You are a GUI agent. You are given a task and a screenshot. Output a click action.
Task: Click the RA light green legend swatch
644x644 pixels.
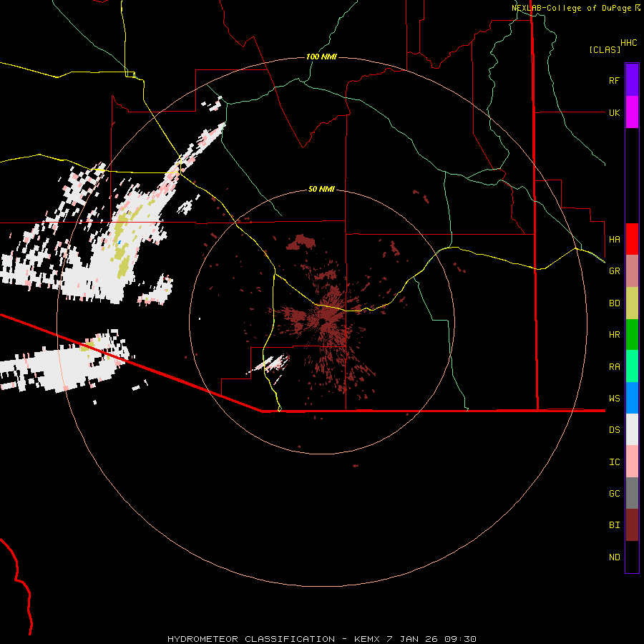pyautogui.click(x=632, y=366)
